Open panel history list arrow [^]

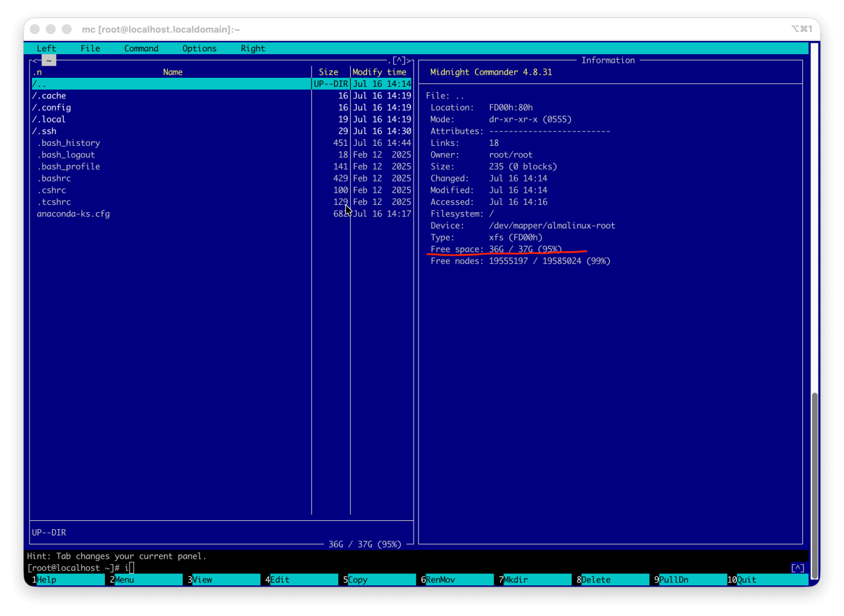point(399,60)
